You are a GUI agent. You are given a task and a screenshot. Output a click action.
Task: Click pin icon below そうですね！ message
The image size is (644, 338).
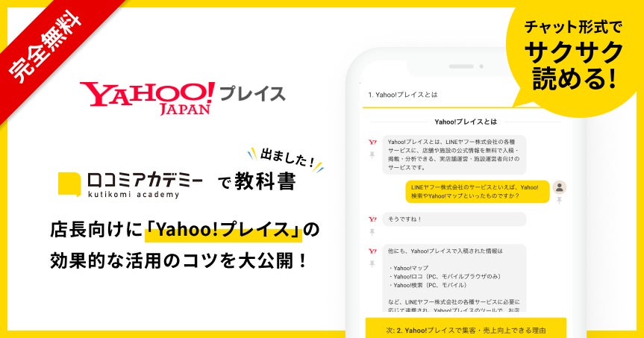click(372, 232)
